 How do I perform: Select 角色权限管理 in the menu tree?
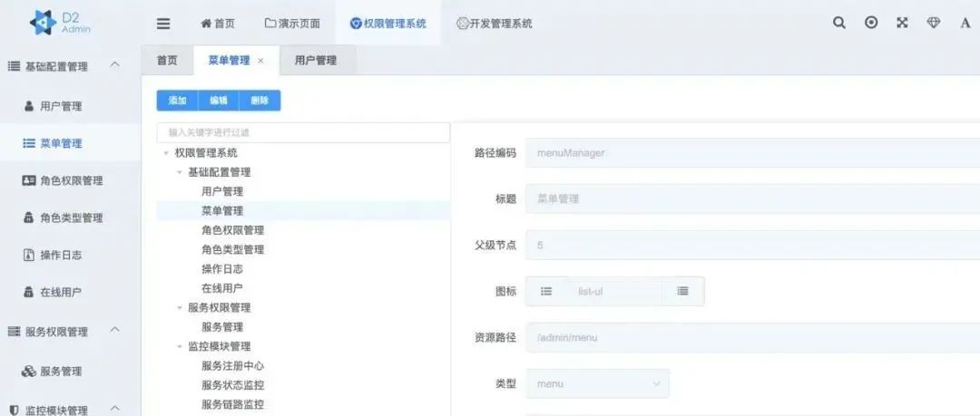pyautogui.click(x=233, y=230)
